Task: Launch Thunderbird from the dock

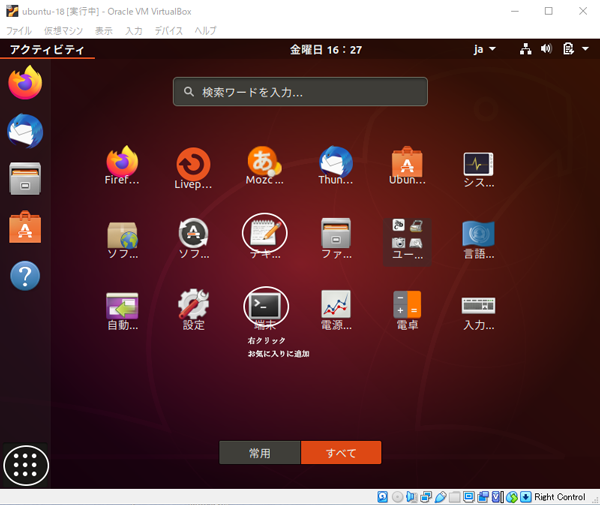Action: coord(25,131)
